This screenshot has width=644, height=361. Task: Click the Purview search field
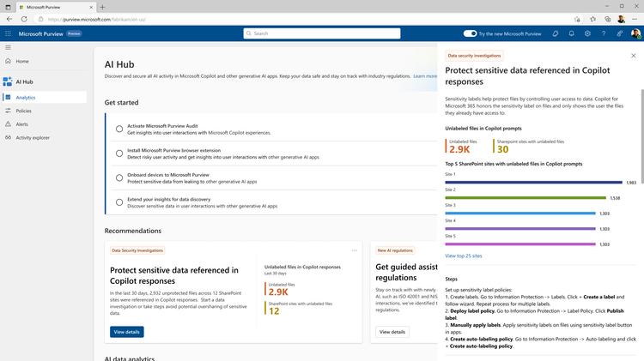(x=322, y=33)
